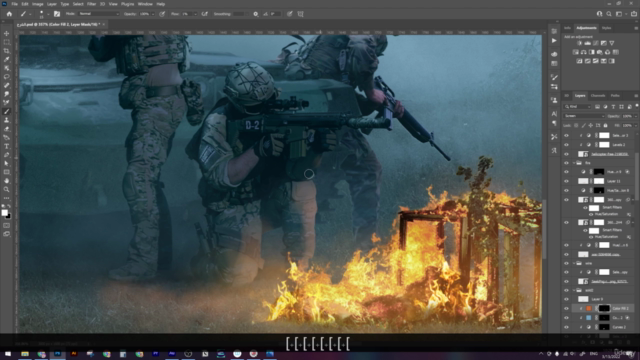Add a Vibrance adjustment
The height and width of the screenshot is (360, 640).
click(612, 43)
